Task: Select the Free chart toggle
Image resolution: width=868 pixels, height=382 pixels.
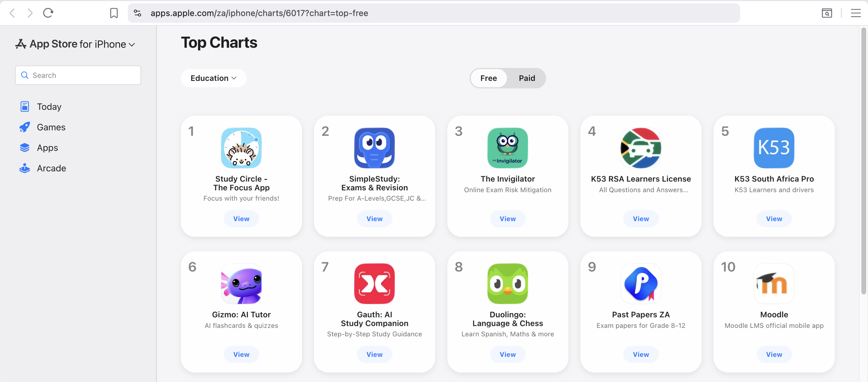Action: point(488,78)
